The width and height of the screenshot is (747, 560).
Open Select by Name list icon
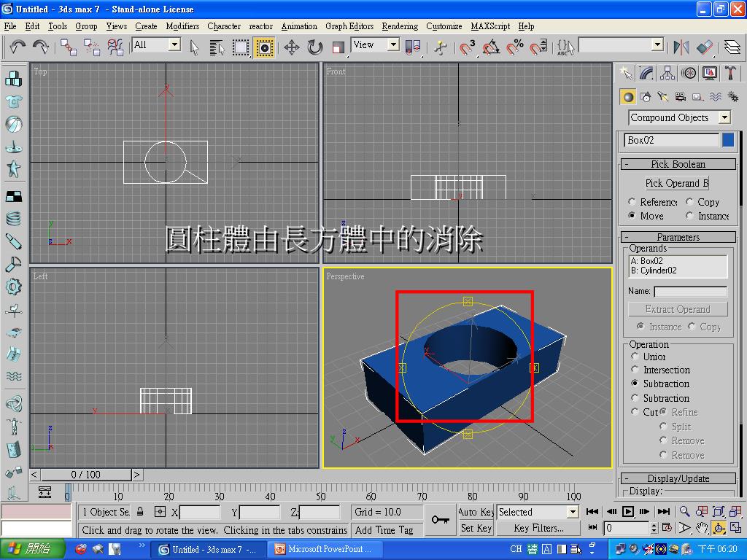point(217,47)
